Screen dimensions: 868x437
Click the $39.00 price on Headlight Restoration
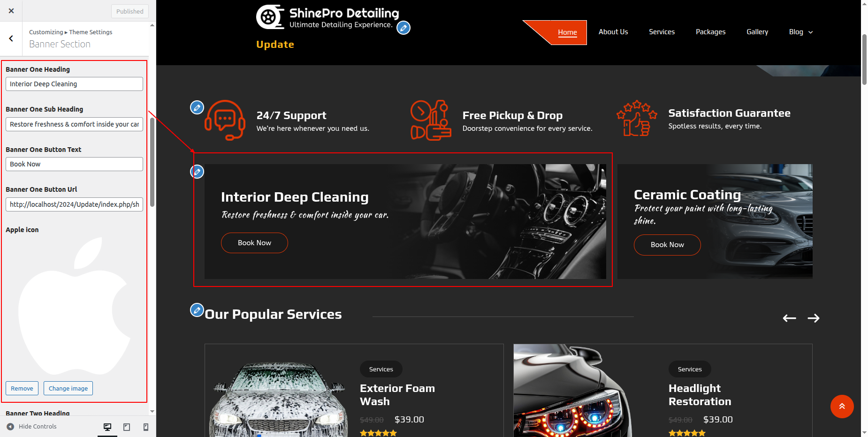coord(718,420)
